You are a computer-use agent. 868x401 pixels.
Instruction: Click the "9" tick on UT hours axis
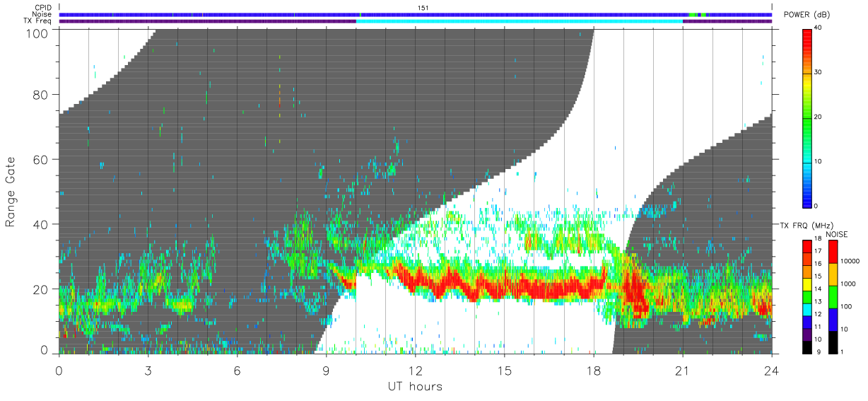[327, 370]
